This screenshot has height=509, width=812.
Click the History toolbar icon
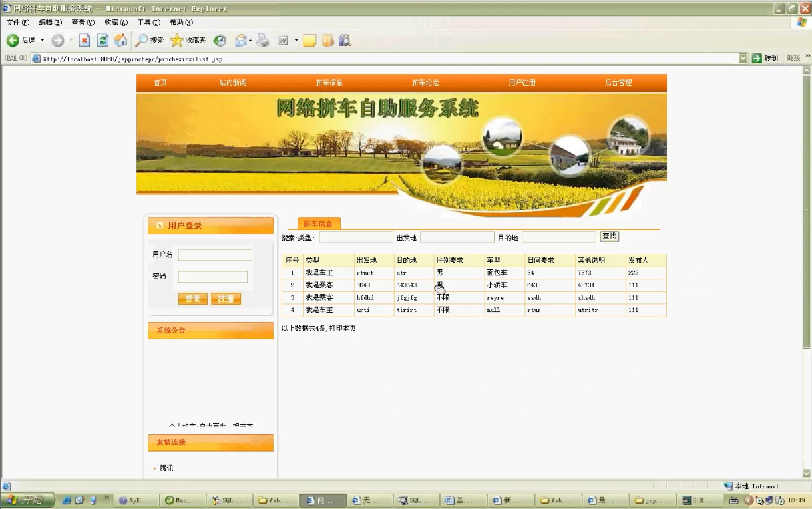point(220,41)
